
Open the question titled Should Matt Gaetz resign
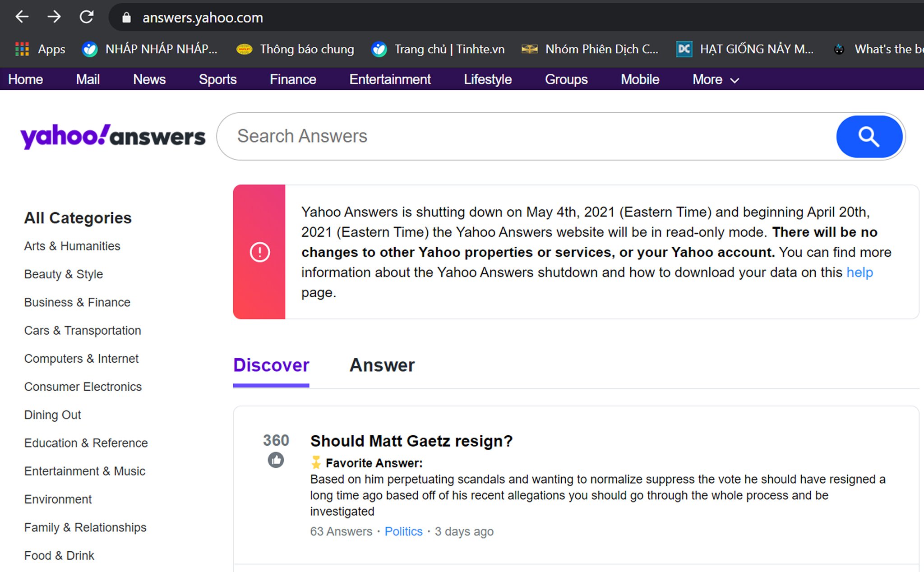pyautogui.click(x=411, y=441)
